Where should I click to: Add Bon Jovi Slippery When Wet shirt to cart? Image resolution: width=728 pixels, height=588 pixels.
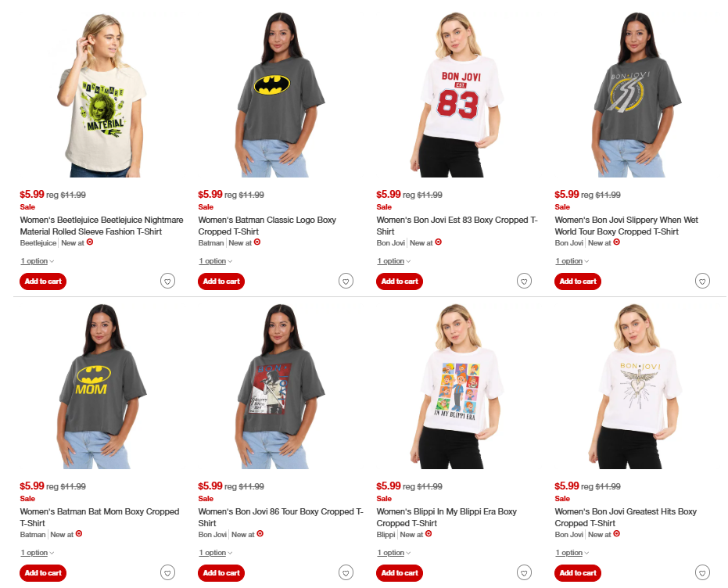pos(578,281)
